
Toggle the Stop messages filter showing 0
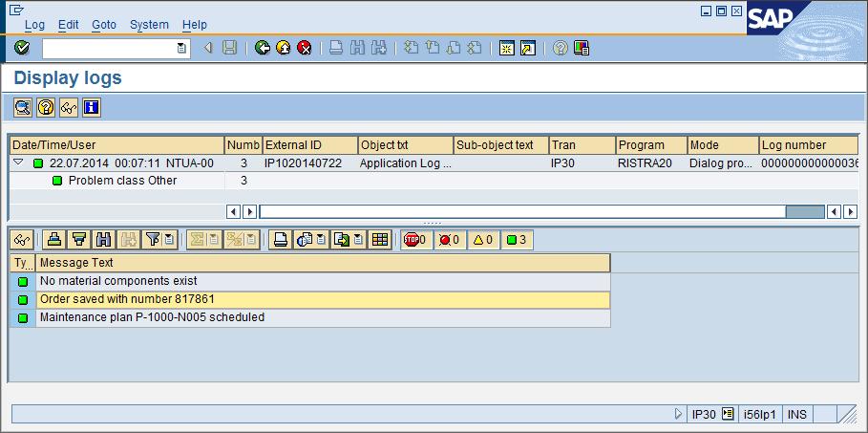(x=416, y=240)
